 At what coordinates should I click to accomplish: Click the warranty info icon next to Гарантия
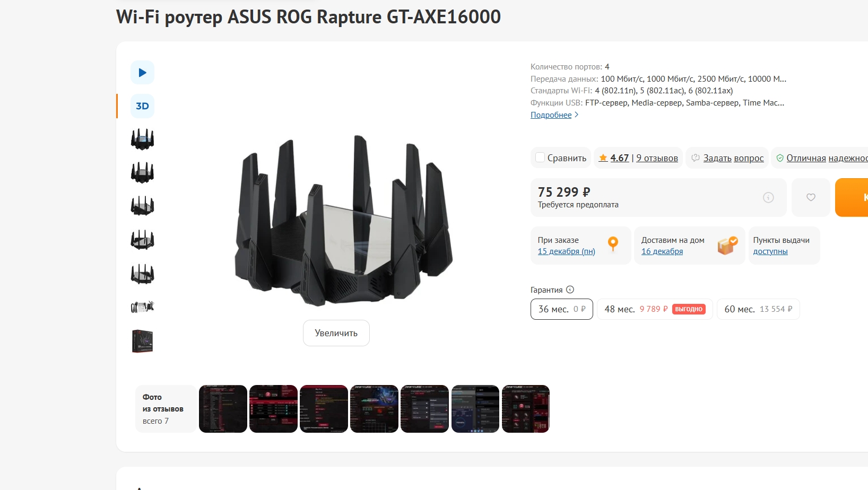(570, 290)
